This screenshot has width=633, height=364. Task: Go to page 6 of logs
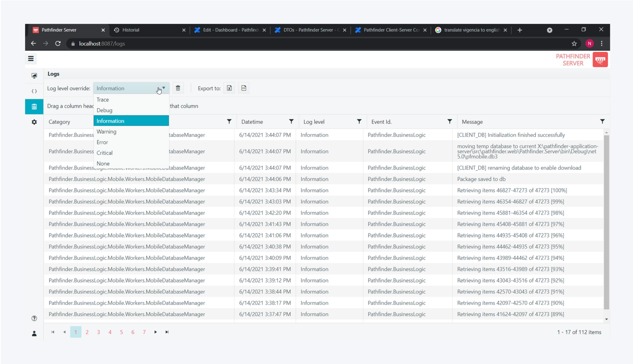[133, 332]
